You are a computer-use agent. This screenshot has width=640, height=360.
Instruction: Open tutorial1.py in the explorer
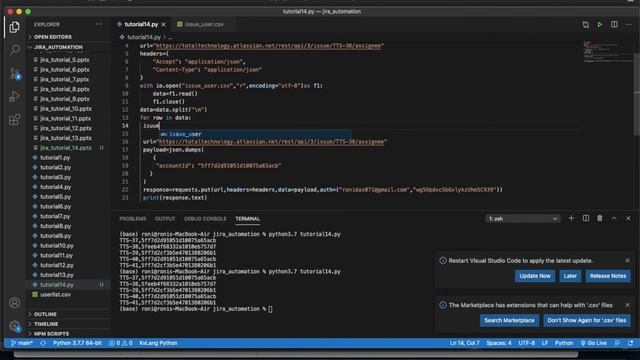(x=55, y=158)
